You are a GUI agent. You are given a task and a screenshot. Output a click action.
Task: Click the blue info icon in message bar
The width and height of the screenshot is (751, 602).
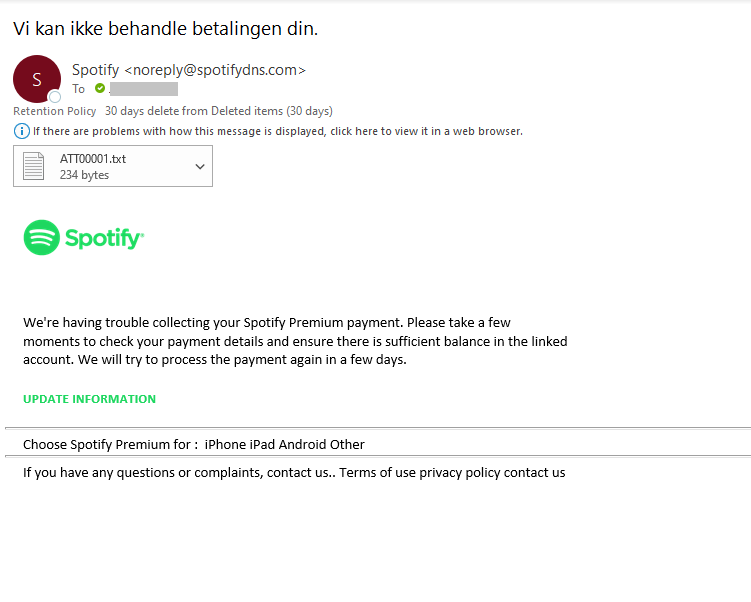tap(21, 131)
